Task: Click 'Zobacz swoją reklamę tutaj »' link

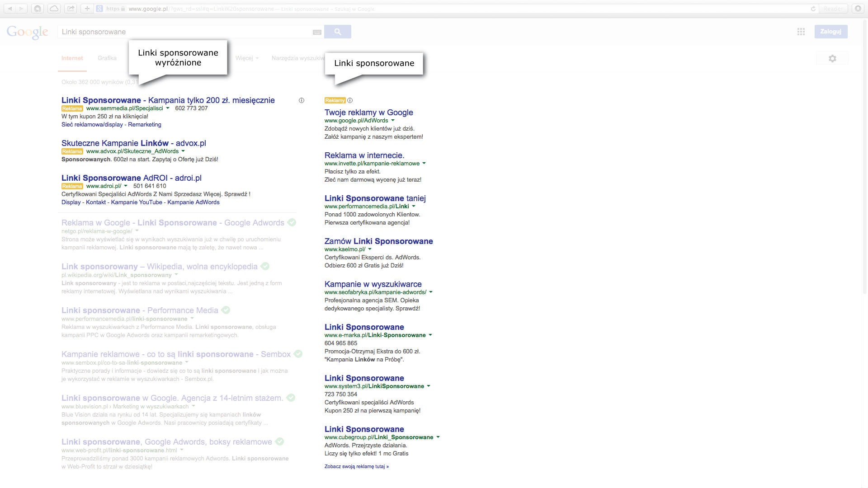Action: [x=357, y=467]
